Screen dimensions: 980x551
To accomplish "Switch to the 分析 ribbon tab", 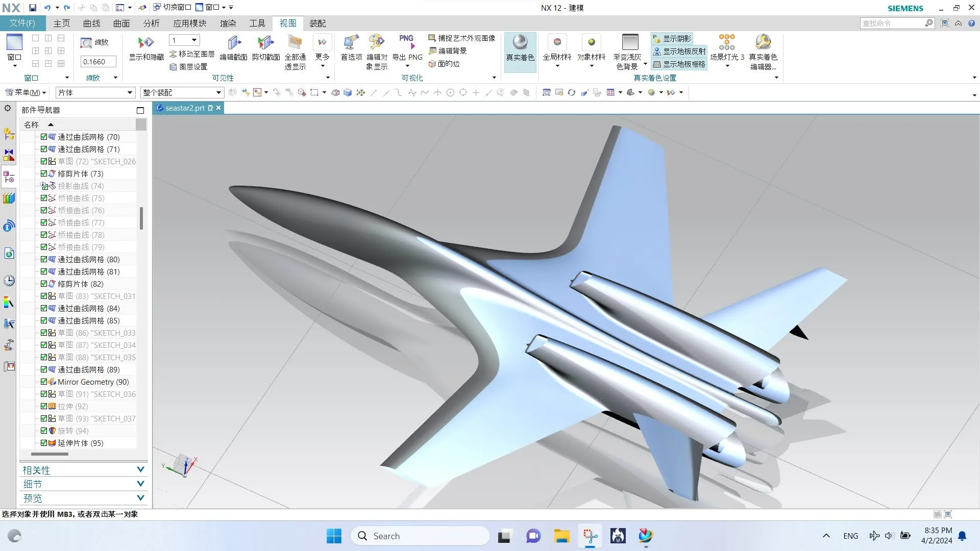I will [151, 23].
